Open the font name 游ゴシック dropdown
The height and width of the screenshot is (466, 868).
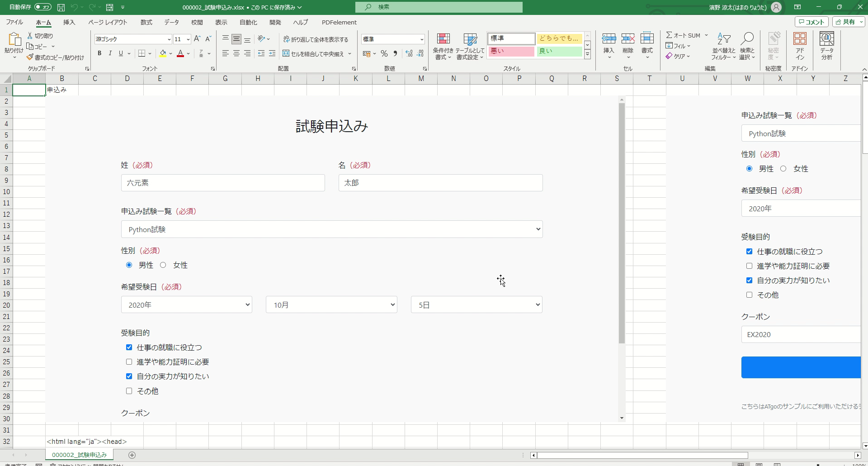tap(169, 39)
